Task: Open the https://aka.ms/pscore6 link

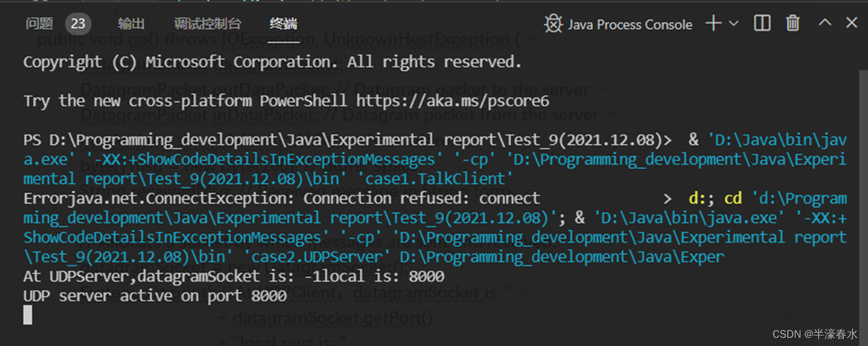Action: [x=453, y=101]
